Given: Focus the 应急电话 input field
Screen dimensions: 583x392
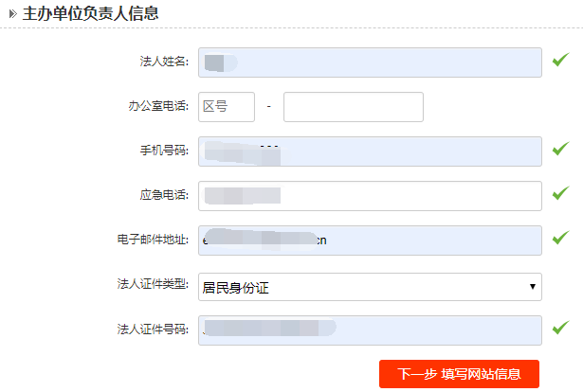Looking at the screenshot, I should point(370,195).
